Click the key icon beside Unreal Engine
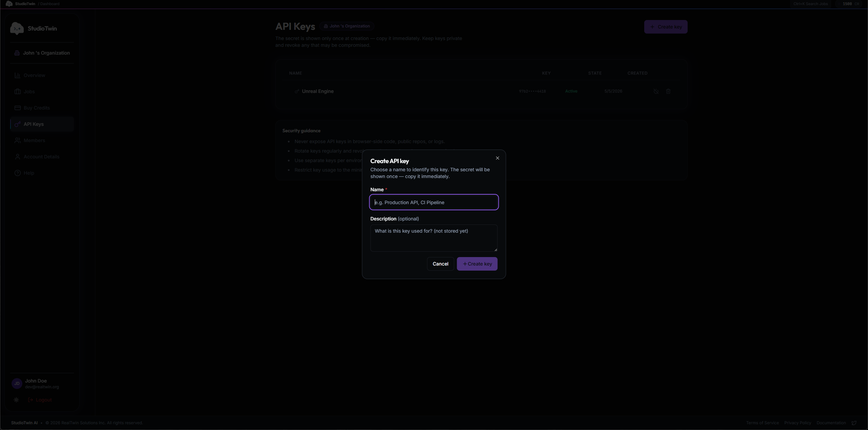 tap(297, 91)
